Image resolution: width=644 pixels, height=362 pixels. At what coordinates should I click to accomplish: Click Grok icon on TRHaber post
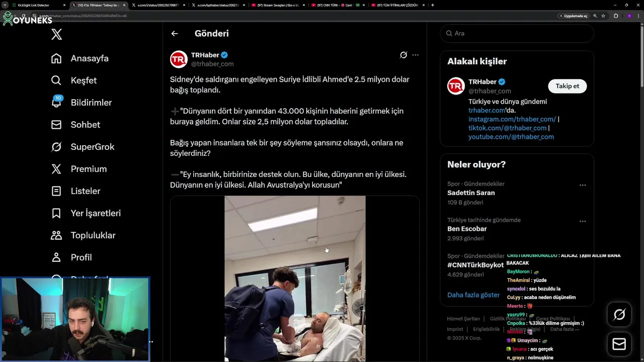(x=403, y=55)
